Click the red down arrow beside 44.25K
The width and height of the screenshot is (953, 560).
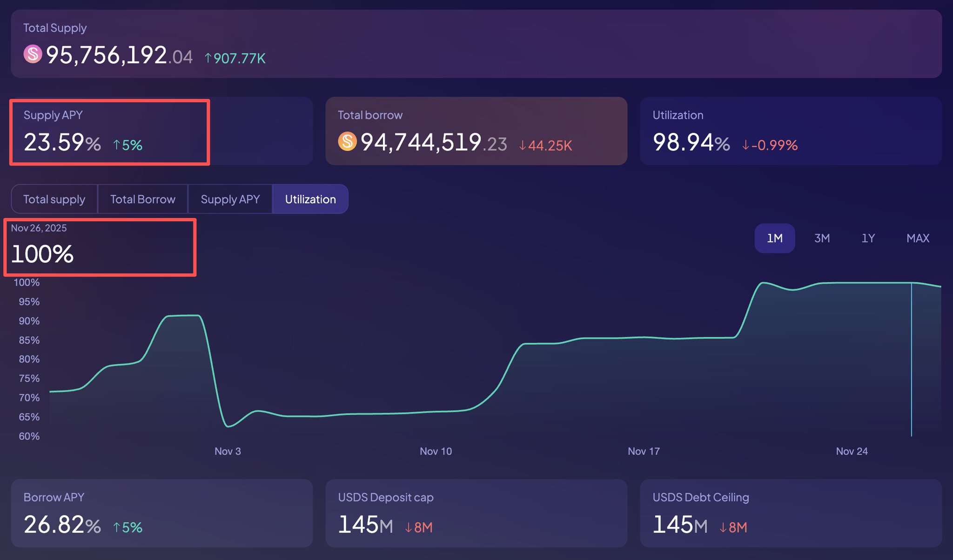point(523,146)
